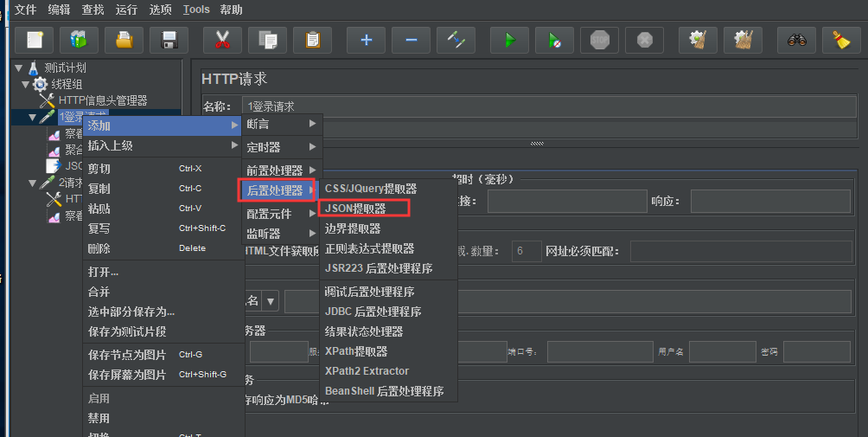Start test without pauses icon
The image size is (868, 437).
[x=555, y=40]
